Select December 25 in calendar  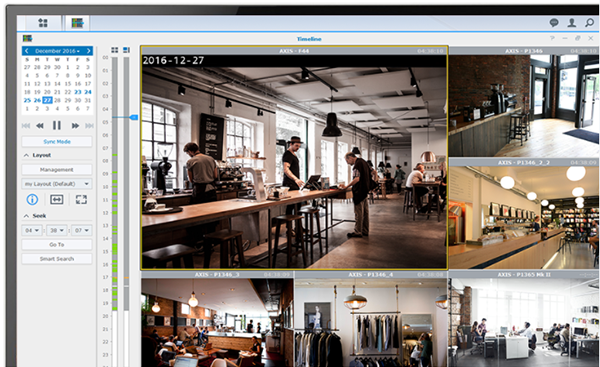(x=27, y=100)
